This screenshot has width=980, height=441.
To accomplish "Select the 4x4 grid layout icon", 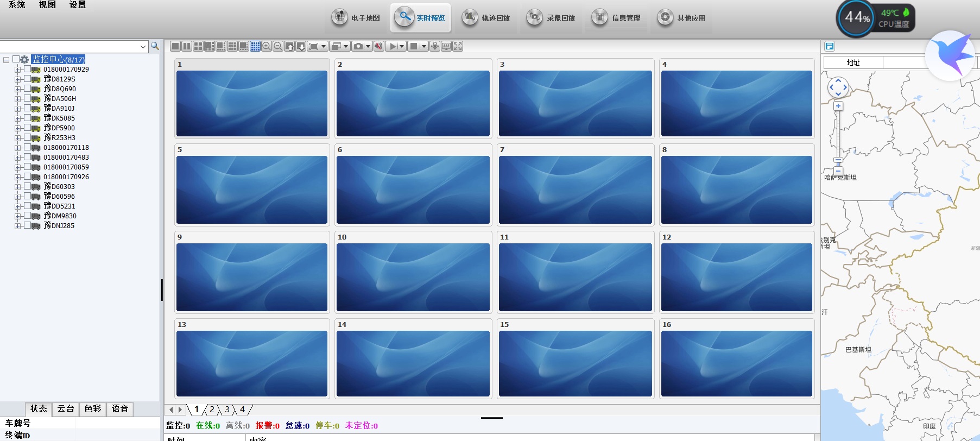I will click(x=255, y=46).
